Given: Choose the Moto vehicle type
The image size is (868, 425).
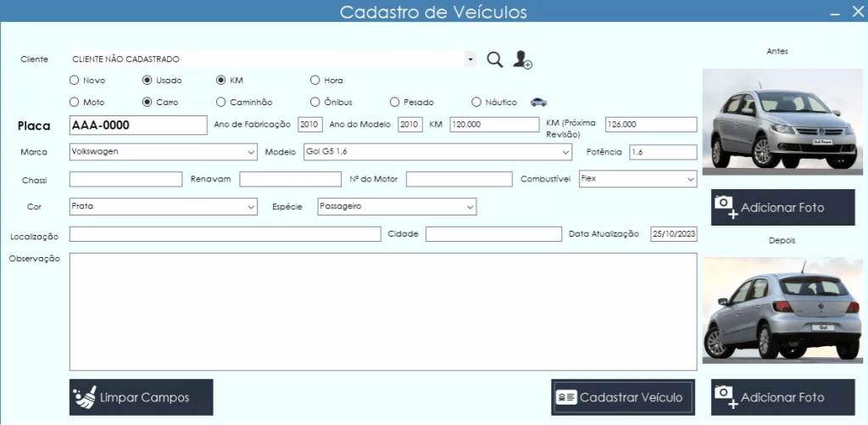Looking at the screenshot, I should click(74, 102).
